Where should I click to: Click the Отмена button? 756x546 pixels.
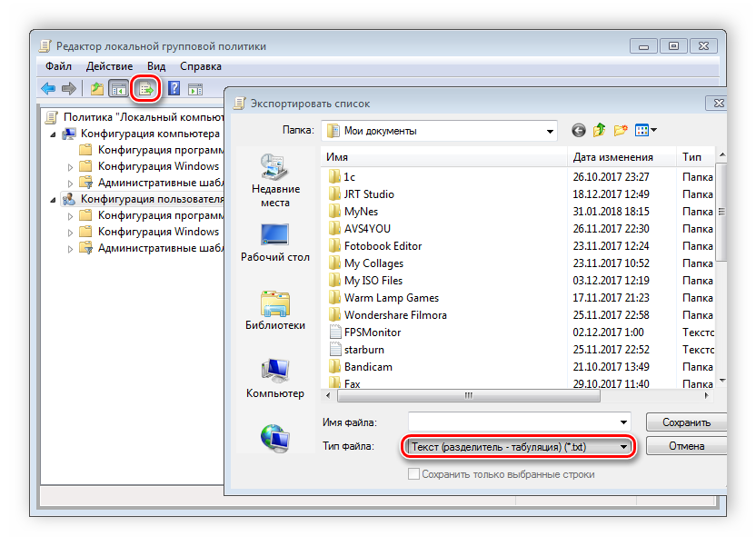[686, 446]
